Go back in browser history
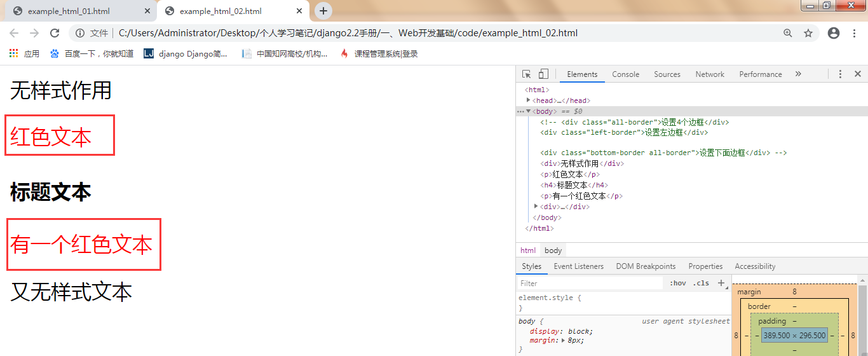 (14, 33)
